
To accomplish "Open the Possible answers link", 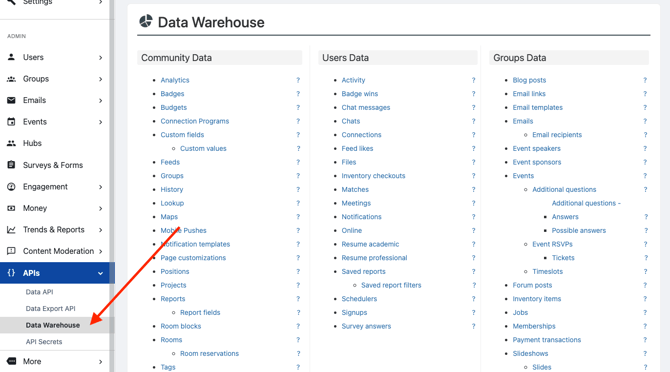I will 579,230.
